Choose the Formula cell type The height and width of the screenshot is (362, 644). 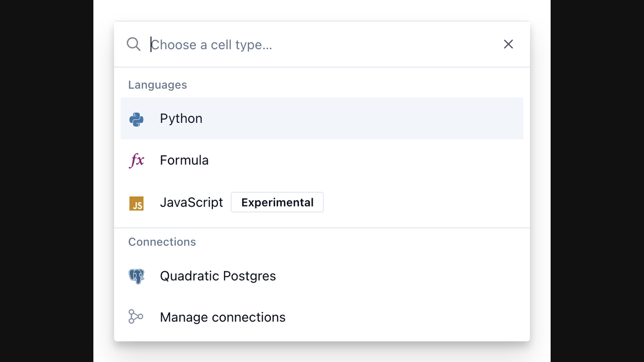[x=322, y=160]
